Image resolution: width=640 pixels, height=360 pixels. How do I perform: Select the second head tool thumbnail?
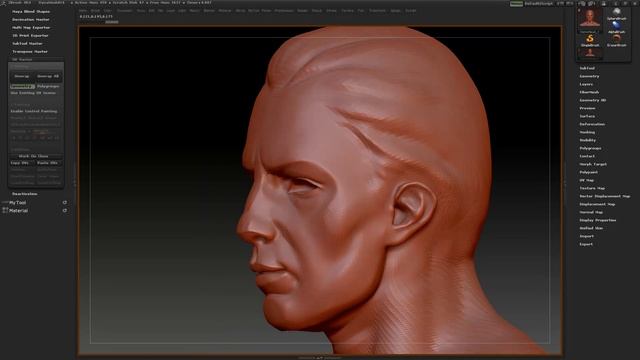[590, 53]
